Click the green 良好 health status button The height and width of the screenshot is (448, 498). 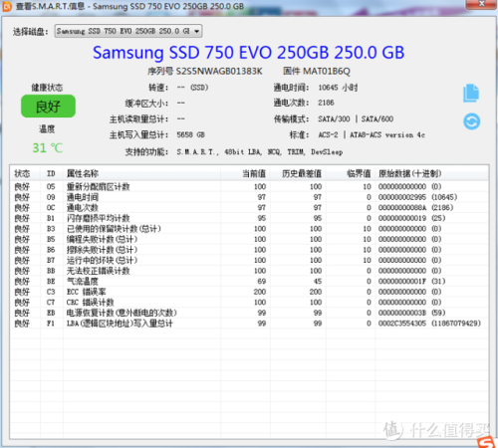point(48,107)
